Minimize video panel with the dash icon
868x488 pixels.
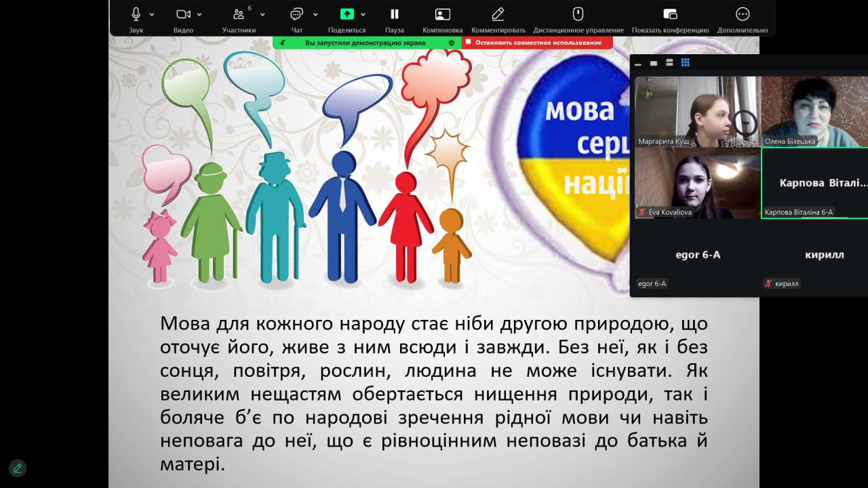click(x=637, y=64)
